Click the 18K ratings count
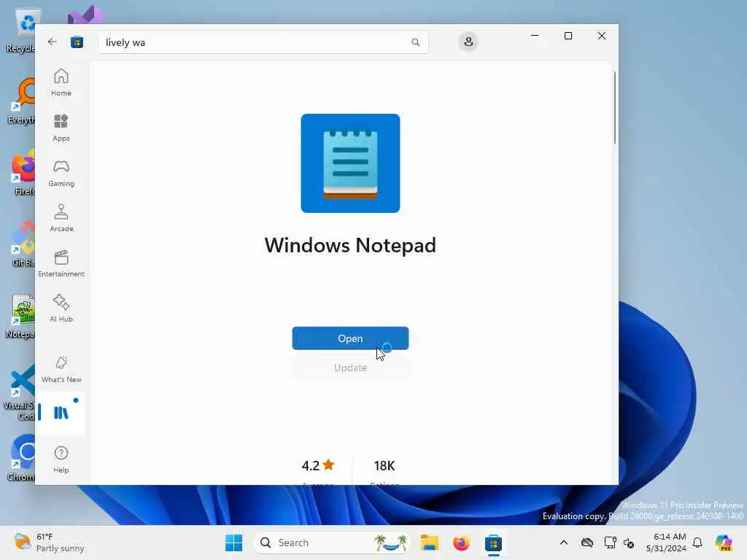This screenshot has width=747, height=560. click(x=384, y=465)
